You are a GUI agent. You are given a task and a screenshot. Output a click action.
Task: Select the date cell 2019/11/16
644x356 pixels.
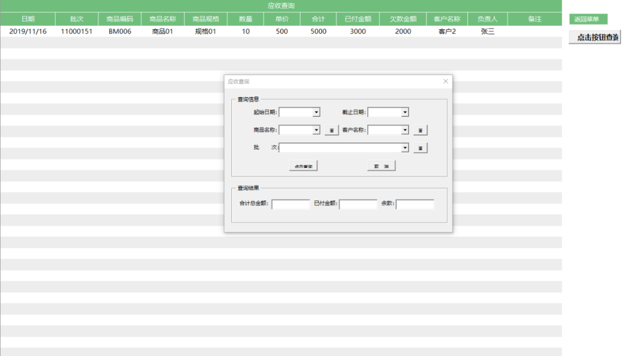[x=27, y=31]
